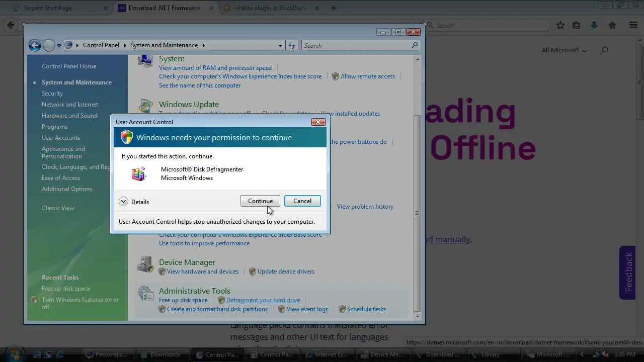Click Control Panel forward navigation button
This screenshot has width=644, height=362.
pos(49,46)
